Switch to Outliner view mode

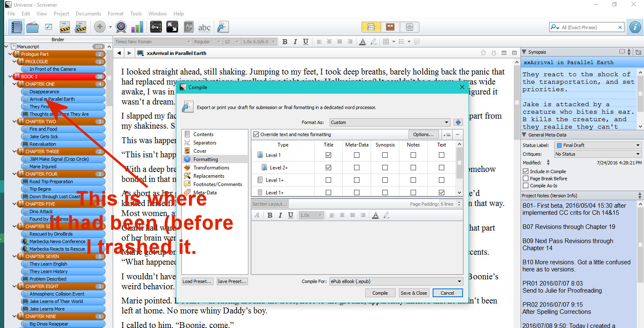pyautogui.click(x=409, y=27)
